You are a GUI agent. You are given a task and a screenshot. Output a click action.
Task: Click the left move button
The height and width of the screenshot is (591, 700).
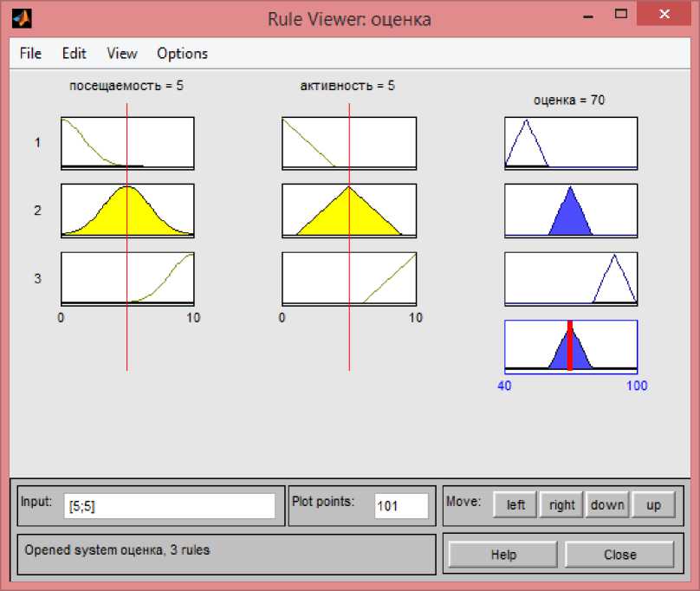(x=515, y=504)
